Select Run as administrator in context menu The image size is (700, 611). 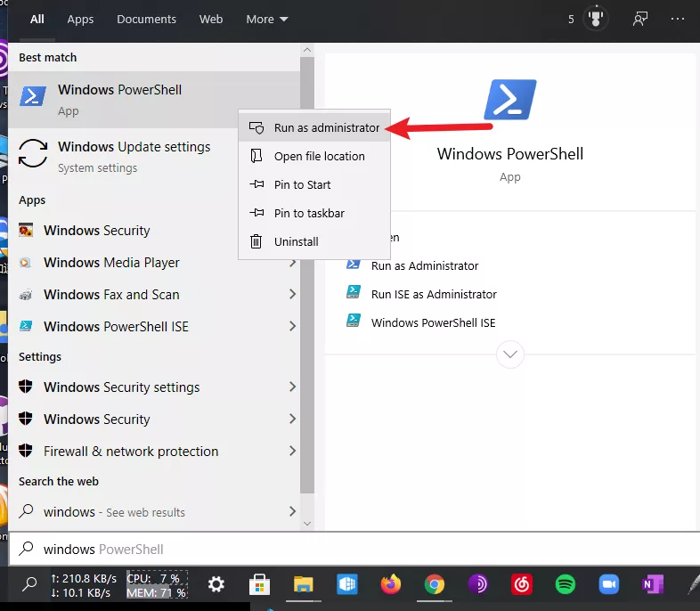[314, 127]
